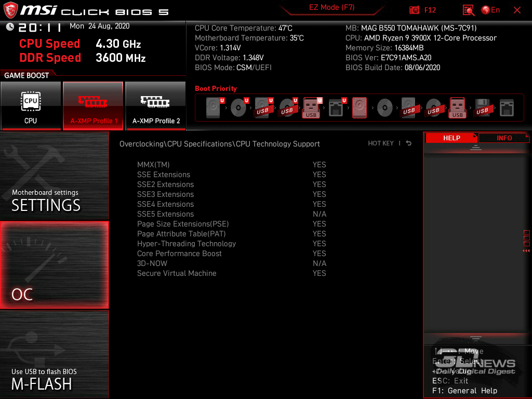The height and width of the screenshot is (399, 532).
Task: Open the HOT KEY list
Action: 381,143
